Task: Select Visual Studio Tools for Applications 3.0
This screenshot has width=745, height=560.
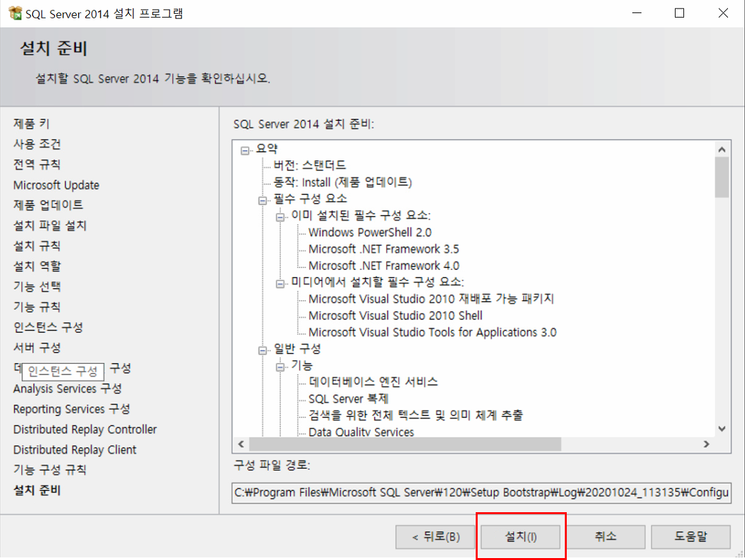Action: tap(432, 332)
